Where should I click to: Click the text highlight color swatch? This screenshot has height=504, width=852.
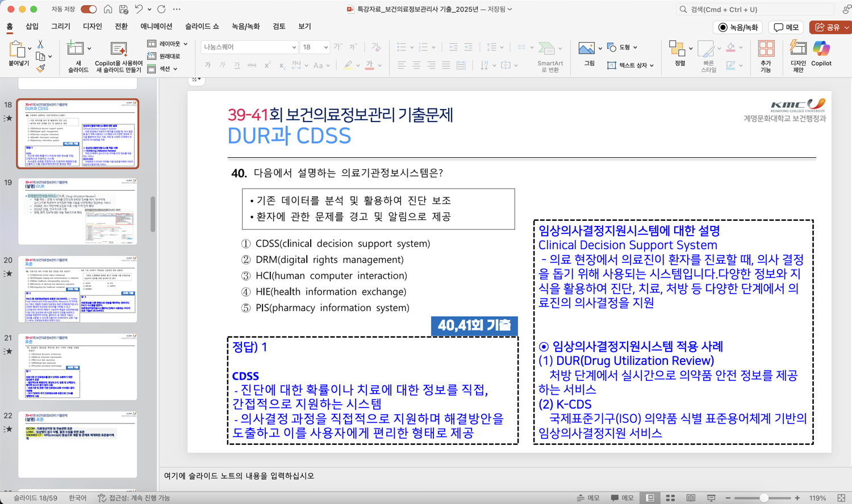click(348, 65)
